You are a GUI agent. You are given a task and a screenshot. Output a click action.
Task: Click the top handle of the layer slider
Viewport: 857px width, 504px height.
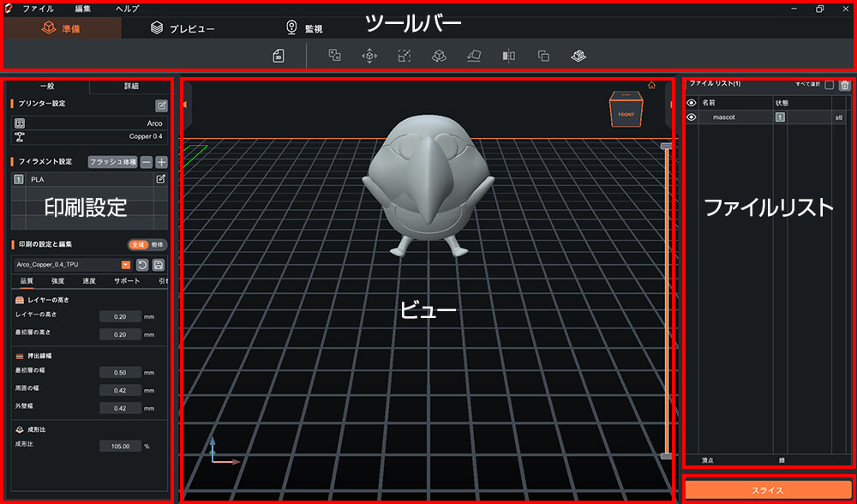667,146
